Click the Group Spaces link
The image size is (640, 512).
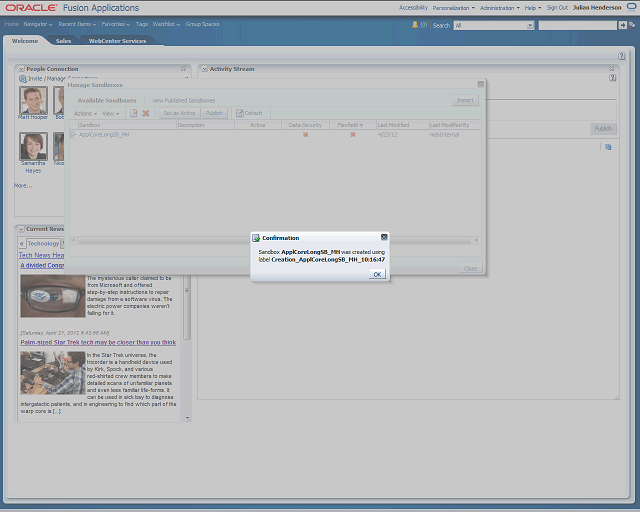[x=202, y=24]
